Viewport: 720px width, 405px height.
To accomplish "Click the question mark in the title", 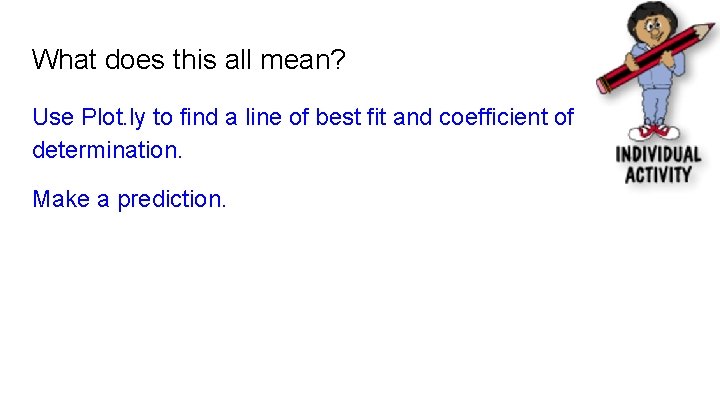I will click(338, 59).
